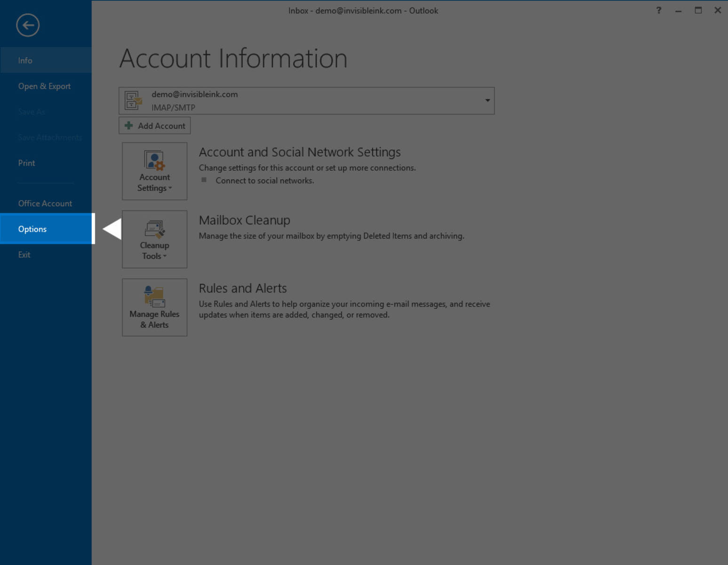Screen dimensions: 728x565
Task: Click the Rules and Alerts heading
Action: click(x=243, y=288)
